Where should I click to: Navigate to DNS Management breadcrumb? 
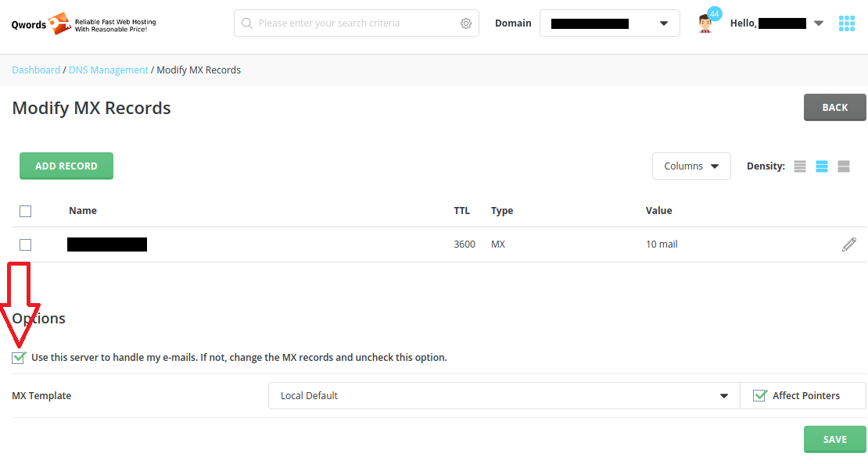(x=109, y=70)
